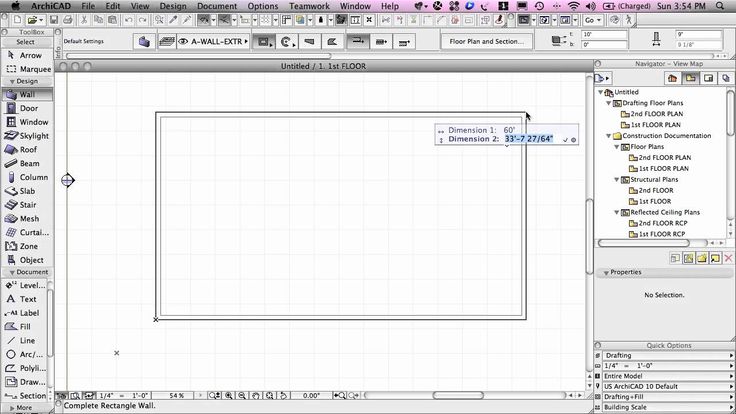Screen dimensions: 736x414
Task: Click the Undo arrow icon
Action: pos(128,20)
